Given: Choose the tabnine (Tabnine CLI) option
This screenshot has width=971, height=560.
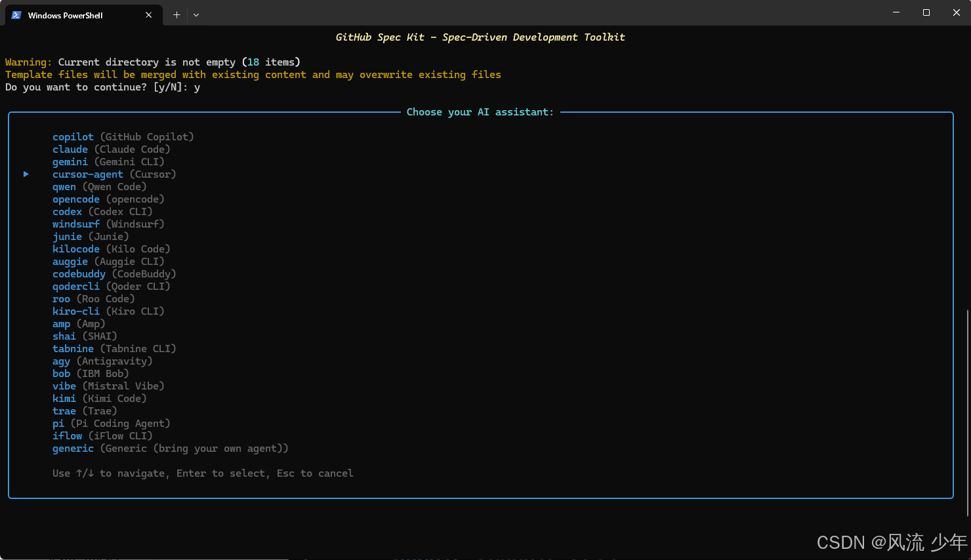Looking at the screenshot, I should (114, 349).
